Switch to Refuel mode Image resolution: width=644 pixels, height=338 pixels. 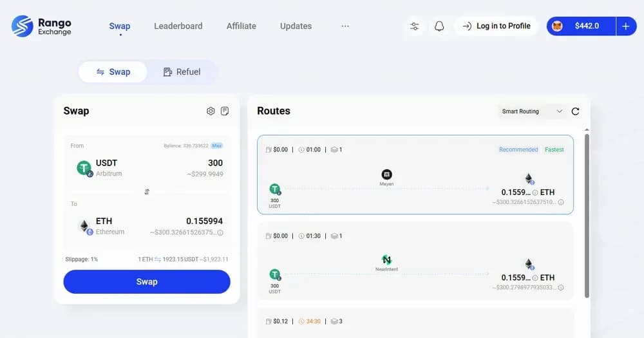182,72
